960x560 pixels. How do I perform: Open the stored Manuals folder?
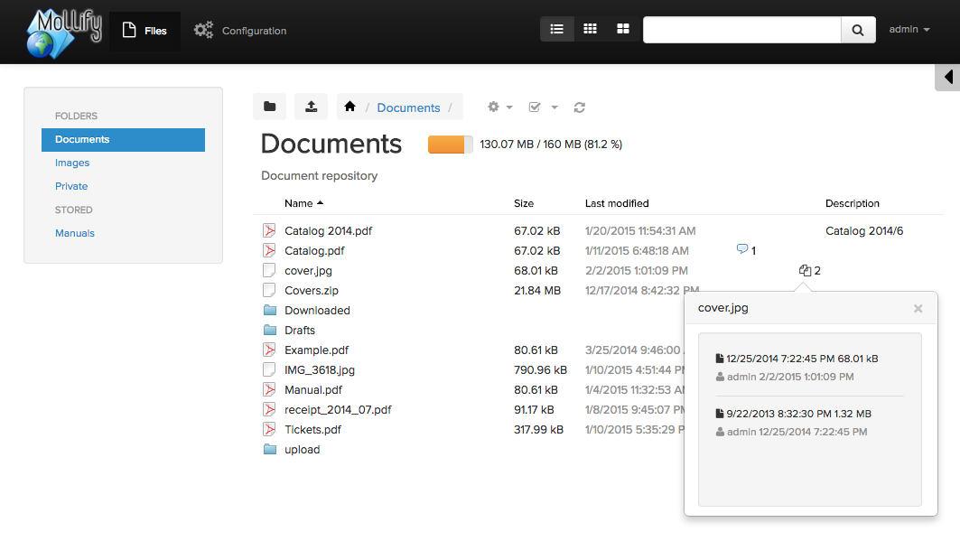[x=75, y=233]
